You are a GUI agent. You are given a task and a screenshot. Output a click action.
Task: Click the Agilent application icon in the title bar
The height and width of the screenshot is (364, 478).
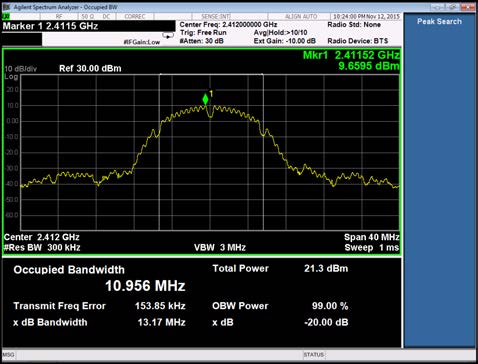6,7
